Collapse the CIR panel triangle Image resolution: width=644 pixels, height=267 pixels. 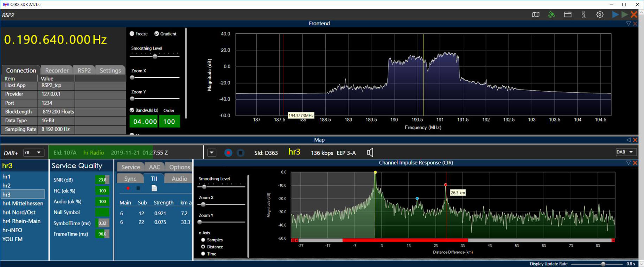tap(629, 163)
